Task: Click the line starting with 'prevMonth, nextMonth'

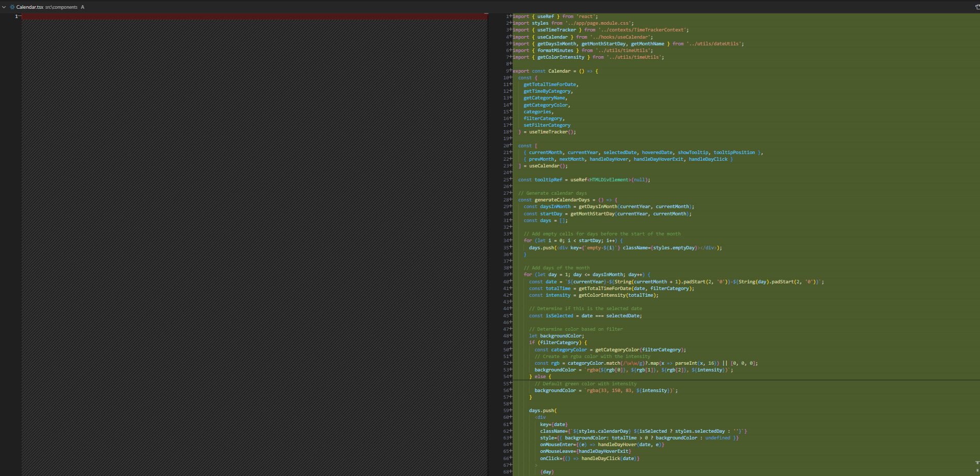Action: (x=628, y=159)
